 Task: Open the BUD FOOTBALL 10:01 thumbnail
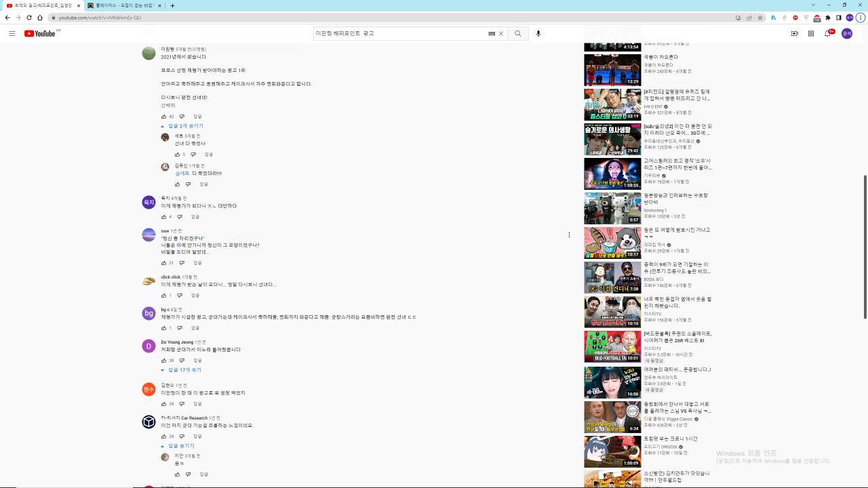612,346
